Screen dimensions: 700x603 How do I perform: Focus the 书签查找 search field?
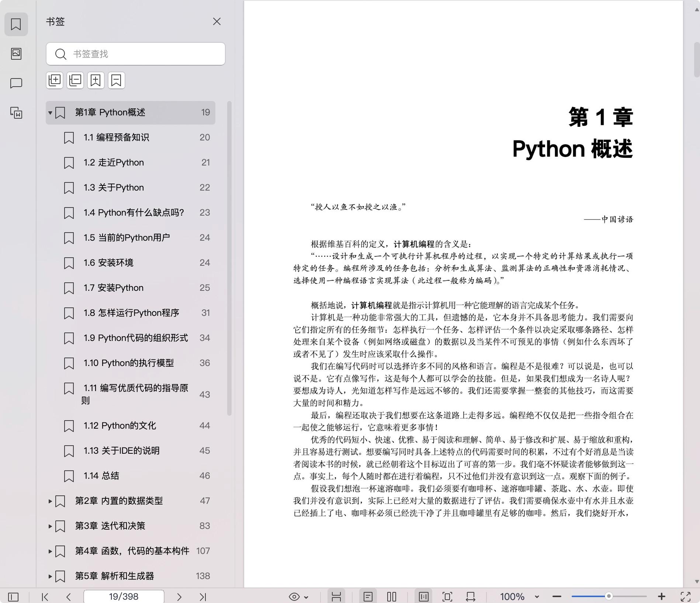(136, 54)
